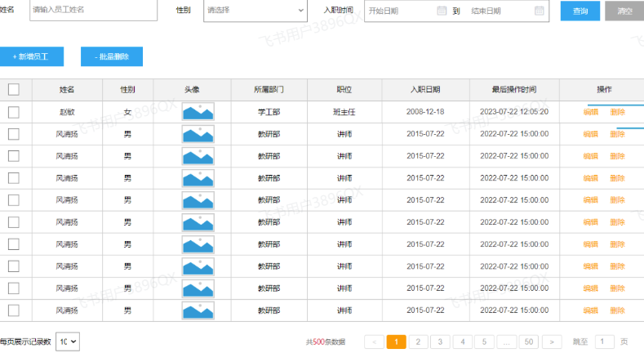Open the 性别 gender dropdown
Viewport: 644px width, 353px height.
coord(255,10)
